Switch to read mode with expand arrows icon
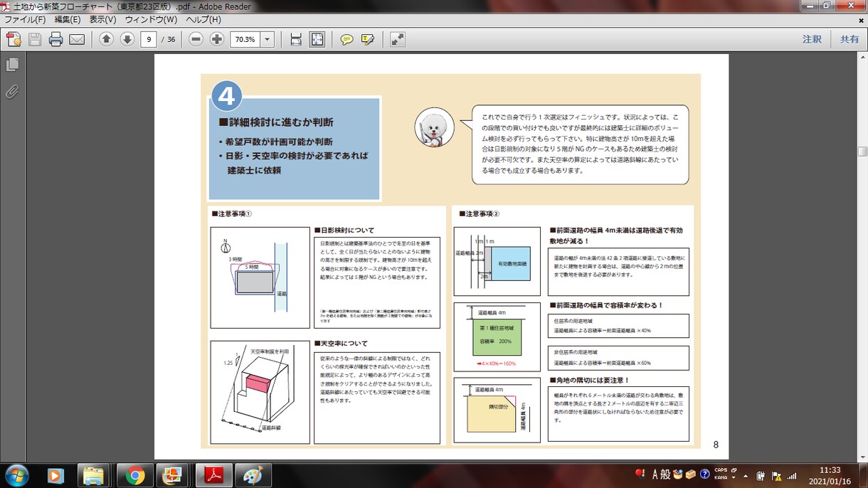Viewport: 868px width, 488px height. click(x=397, y=39)
